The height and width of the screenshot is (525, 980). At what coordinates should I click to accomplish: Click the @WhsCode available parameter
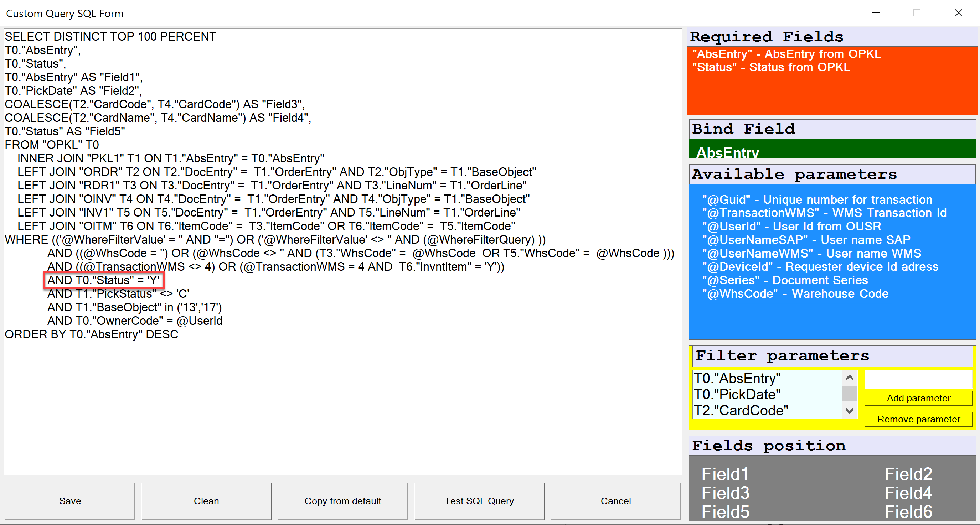coord(795,294)
